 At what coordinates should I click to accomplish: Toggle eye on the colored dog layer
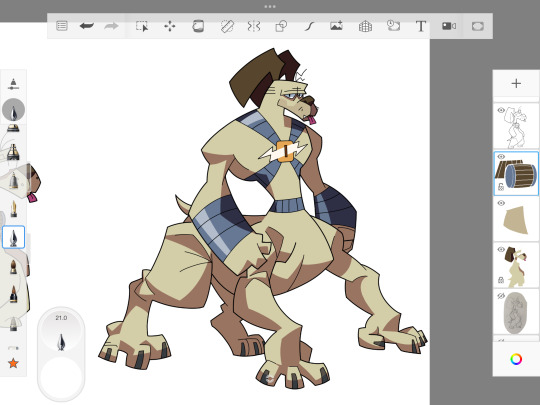pyautogui.click(x=501, y=249)
